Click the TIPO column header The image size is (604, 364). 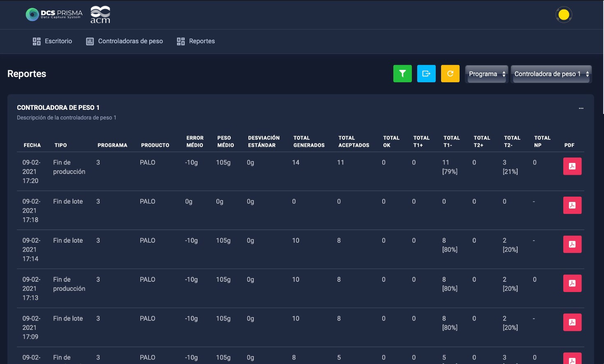point(60,145)
